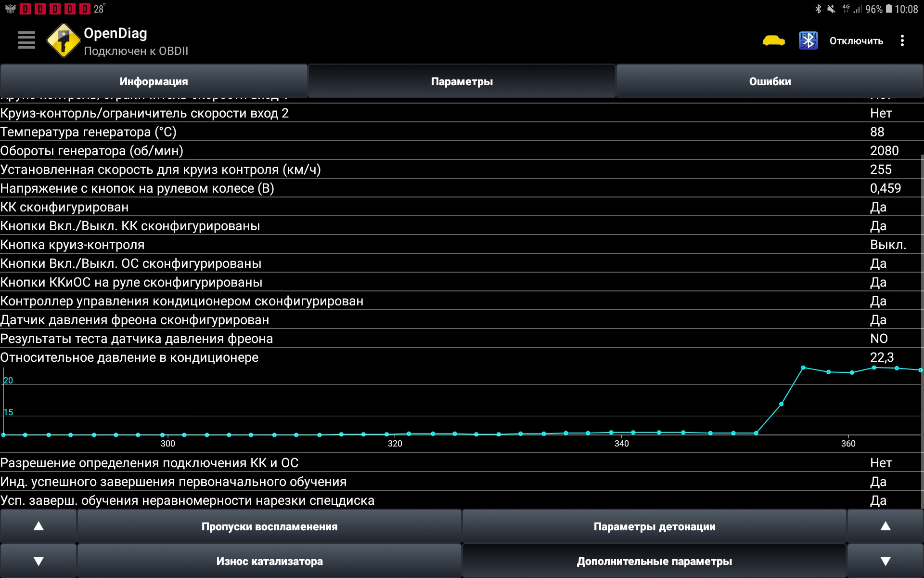
Task: Open the three-dot overflow menu
Action: (x=902, y=40)
